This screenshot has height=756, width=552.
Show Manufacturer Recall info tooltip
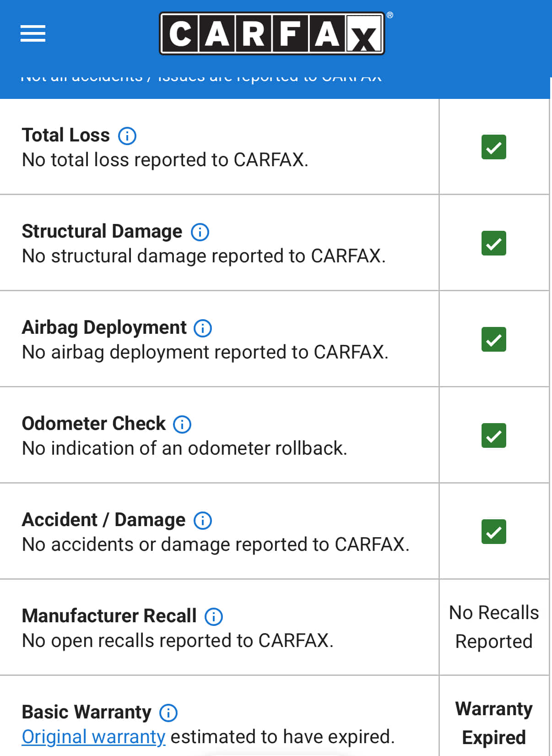(214, 617)
